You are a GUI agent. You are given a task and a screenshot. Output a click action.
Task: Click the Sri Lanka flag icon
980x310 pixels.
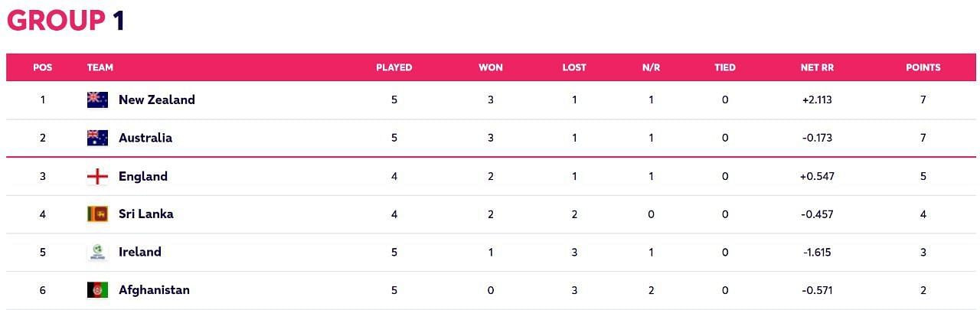pos(97,214)
